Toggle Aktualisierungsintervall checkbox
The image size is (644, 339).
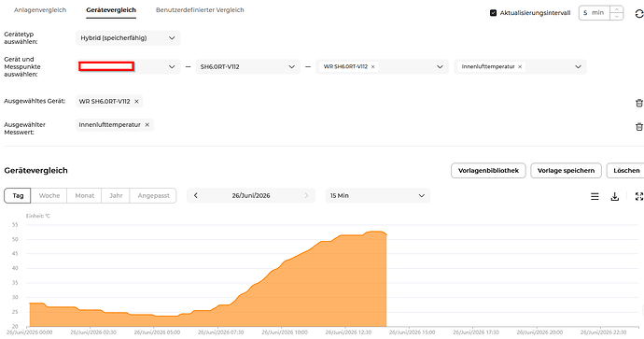(x=494, y=13)
